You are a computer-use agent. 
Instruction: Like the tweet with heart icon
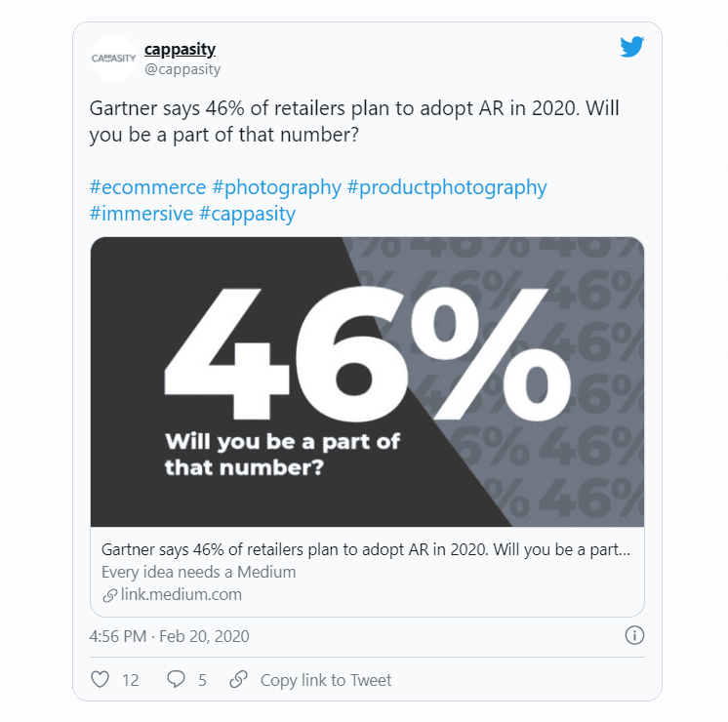[100, 680]
